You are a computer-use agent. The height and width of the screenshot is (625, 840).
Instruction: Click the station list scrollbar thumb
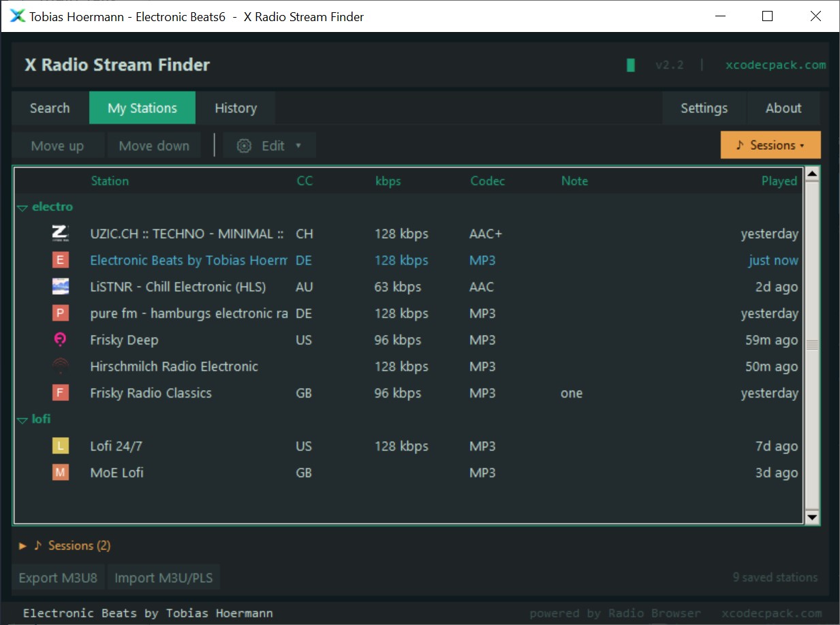[811, 346]
